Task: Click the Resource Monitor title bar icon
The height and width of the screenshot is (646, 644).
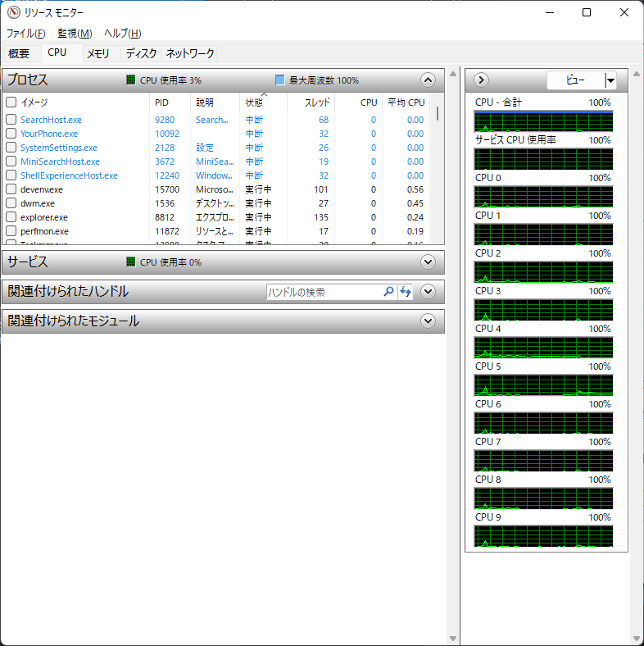Action: click(x=12, y=12)
